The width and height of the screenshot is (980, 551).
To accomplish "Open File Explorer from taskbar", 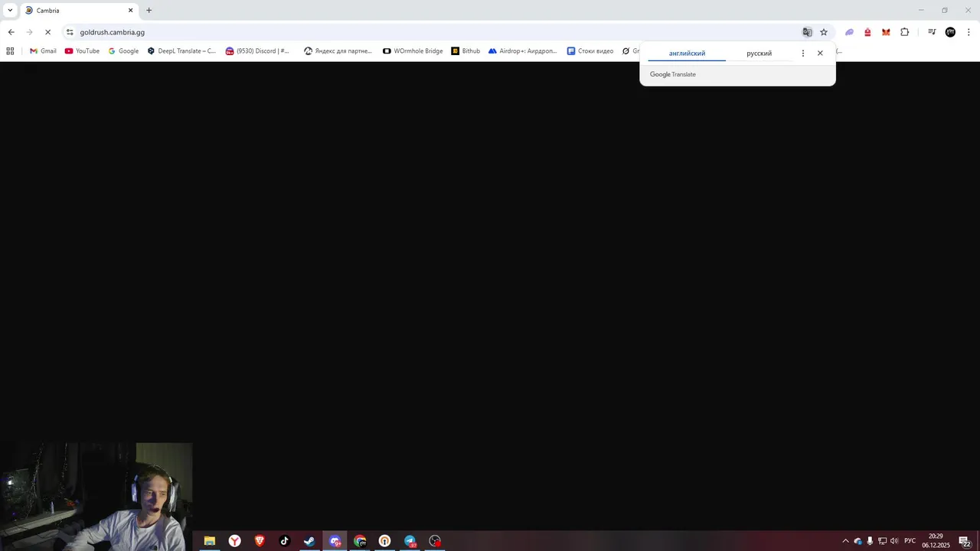I will [209, 541].
